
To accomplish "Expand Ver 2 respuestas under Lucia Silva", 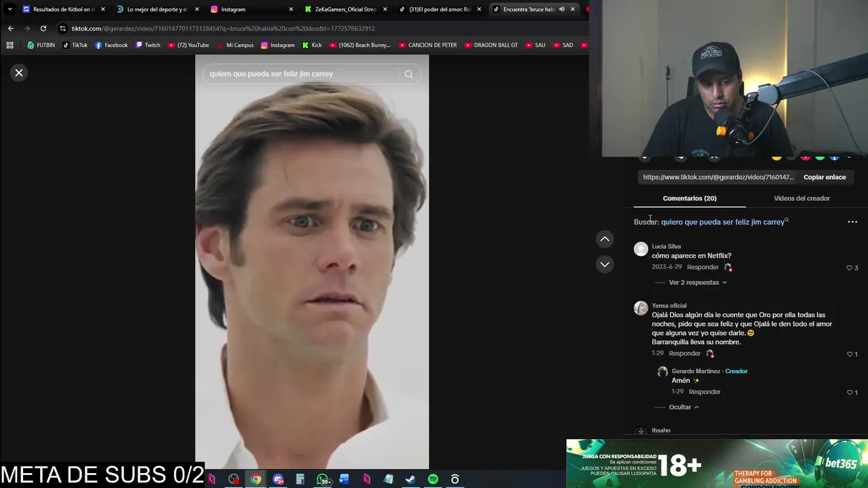I will [698, 283].
